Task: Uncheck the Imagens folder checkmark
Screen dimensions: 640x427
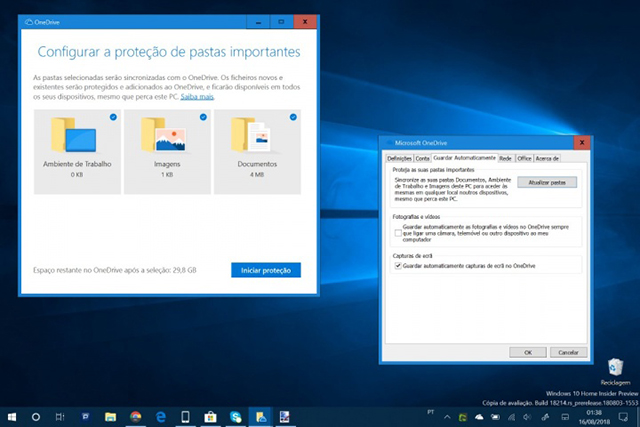Action: pyautogui.click(x=203, y=117)
